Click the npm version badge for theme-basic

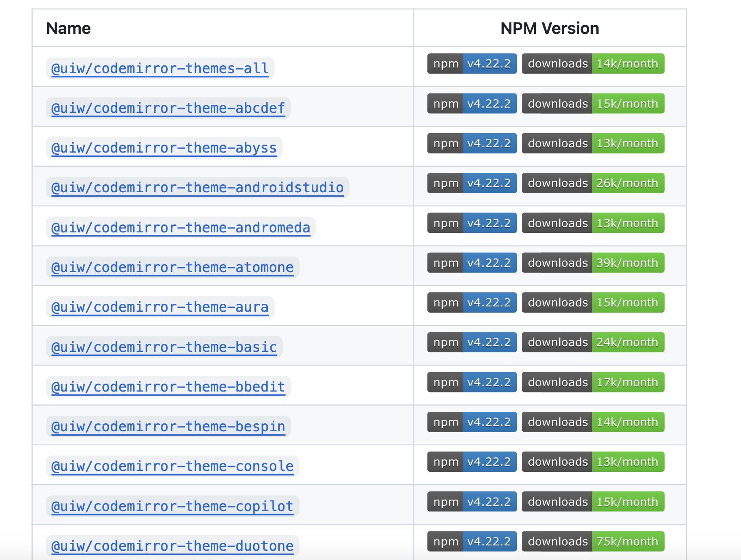[x=472, y=342]
